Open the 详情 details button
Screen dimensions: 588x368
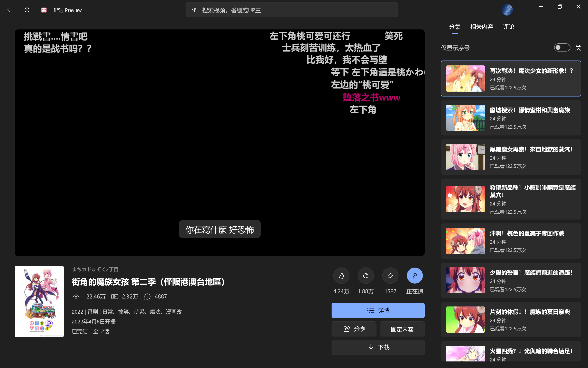point(378,310)
